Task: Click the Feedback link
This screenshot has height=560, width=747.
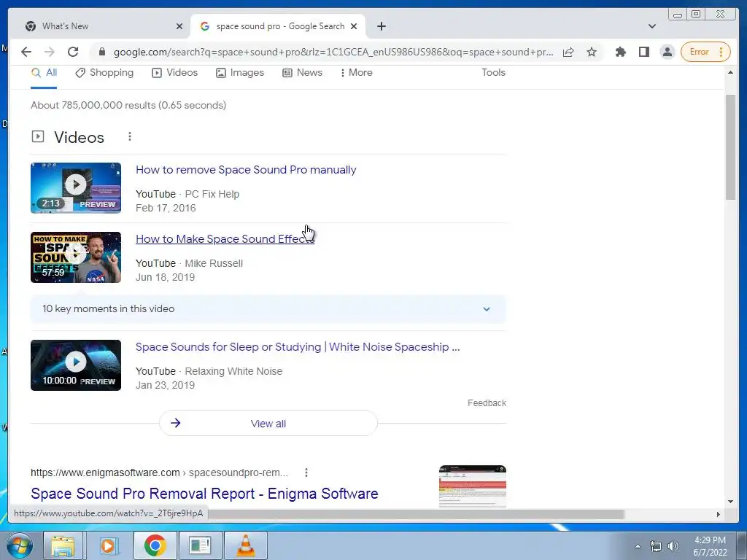Action: (x=487, y=402)
